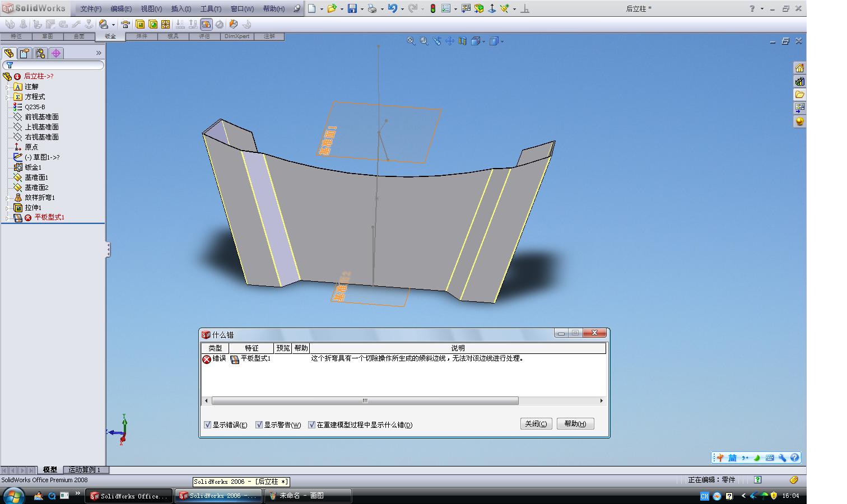Expand the feature manager panel chevron
The height and width of the screenshot is (504, 847).
coord(99,53)
